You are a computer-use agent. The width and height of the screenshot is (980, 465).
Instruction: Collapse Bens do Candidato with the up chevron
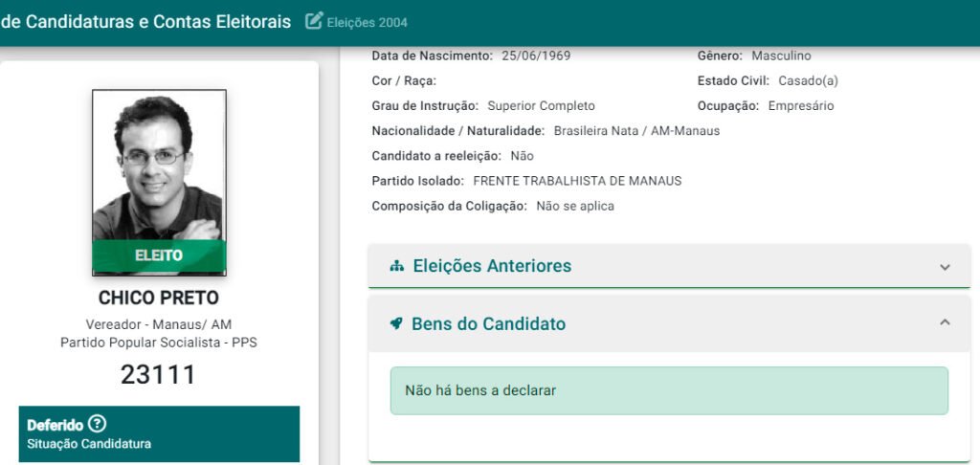pyautogui.click(x=945, y=323)
